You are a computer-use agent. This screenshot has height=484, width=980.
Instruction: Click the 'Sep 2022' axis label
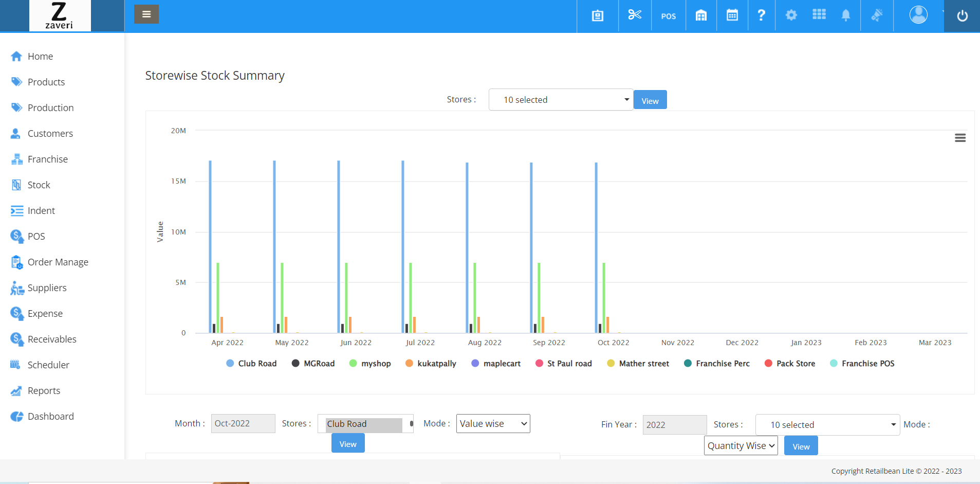click(x=549, y=343)
